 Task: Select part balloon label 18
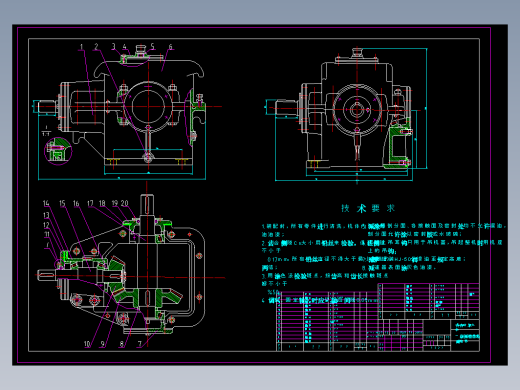102,203
